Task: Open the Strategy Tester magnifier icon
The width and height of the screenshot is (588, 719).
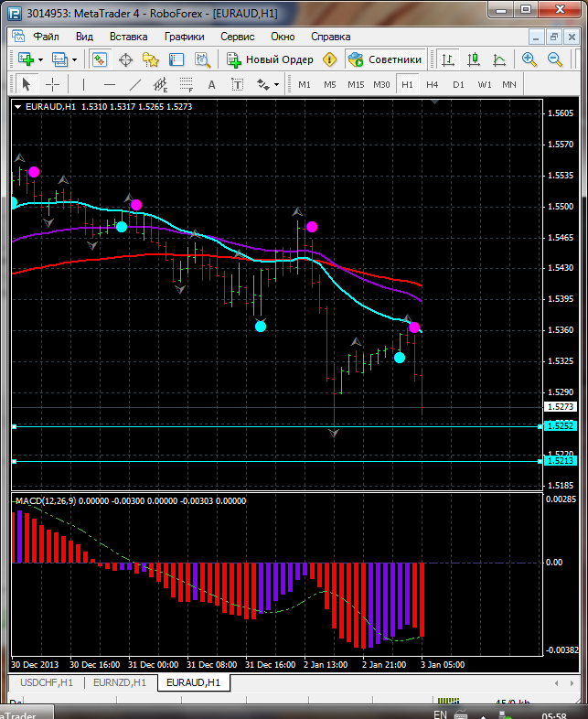Action: tap(202, 59)
